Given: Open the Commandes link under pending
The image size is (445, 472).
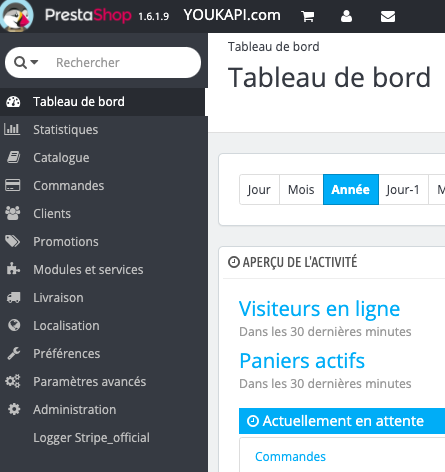Looking at the screenshot, I should click(290, 456).
